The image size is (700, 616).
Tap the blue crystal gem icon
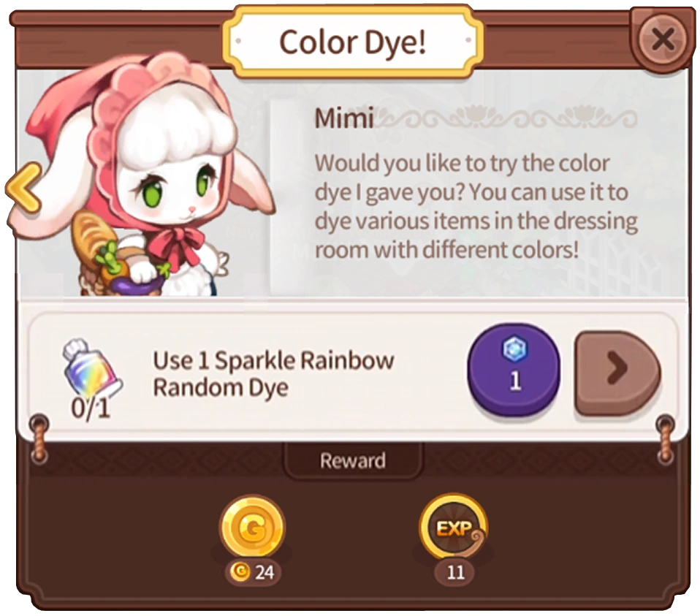(x=514, y=349)
